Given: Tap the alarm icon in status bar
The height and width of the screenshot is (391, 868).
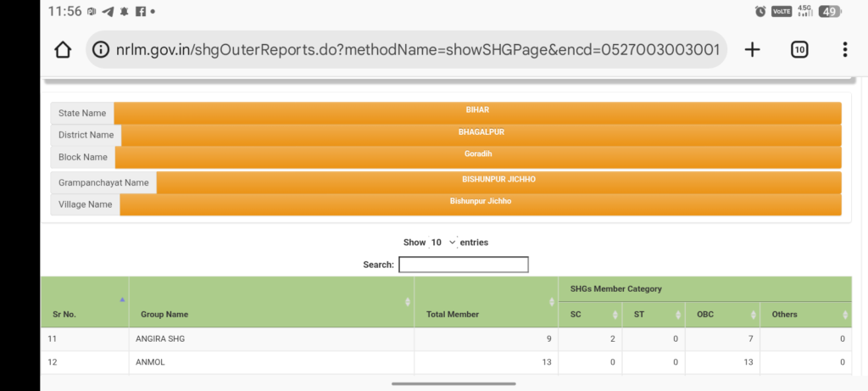Looking at the screenshot, I should pos(760,12).
